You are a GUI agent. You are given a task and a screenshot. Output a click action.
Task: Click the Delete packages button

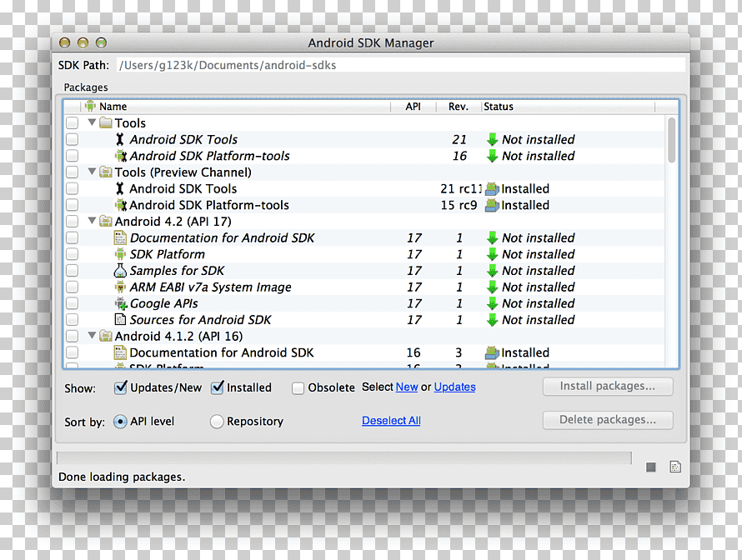608,420
